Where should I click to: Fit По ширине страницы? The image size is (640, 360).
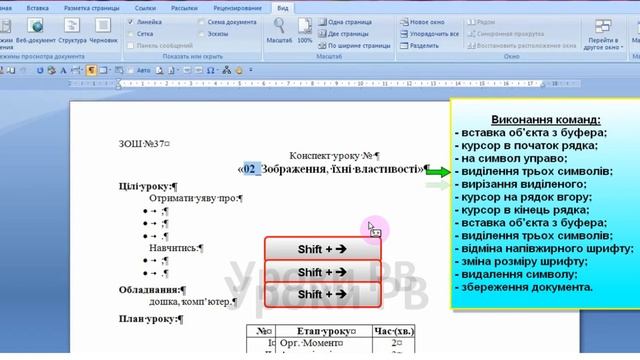[354, 46]
